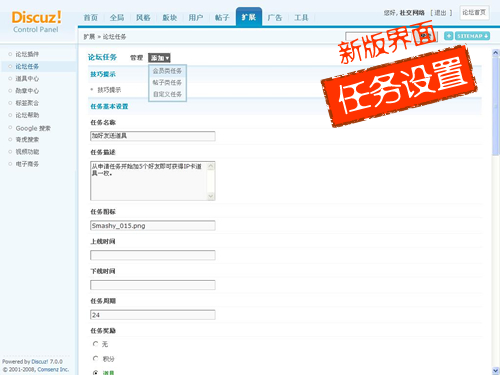The height and width of the screenshot is (375, 500).
Task: Open 电子商务 in the sidebar
Action: point(27,164)
